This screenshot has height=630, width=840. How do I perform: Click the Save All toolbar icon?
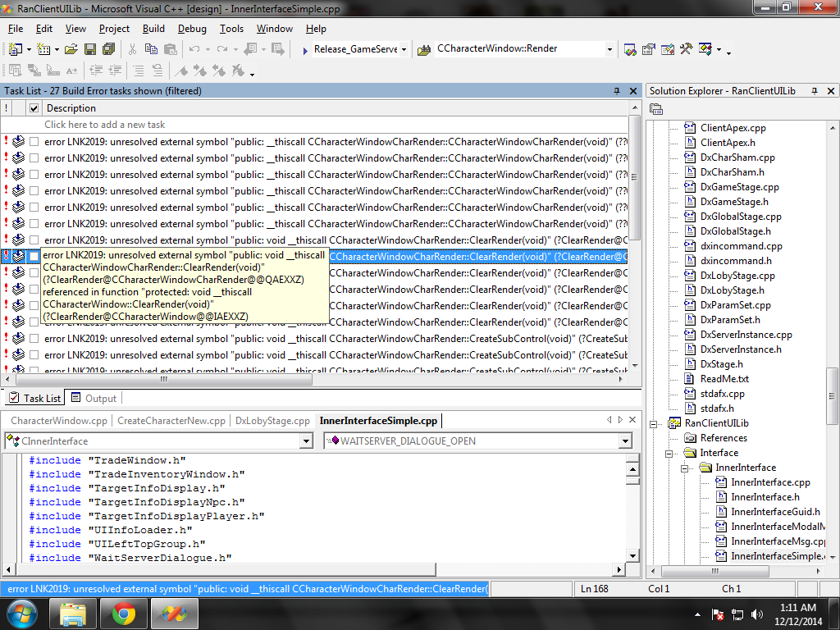(x=107, y=49)
